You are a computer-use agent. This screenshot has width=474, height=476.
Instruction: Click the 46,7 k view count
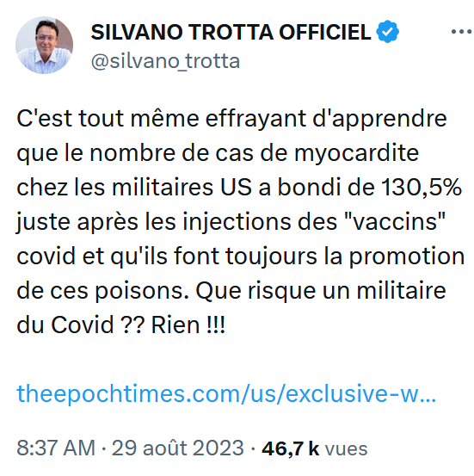click(291, 448)
